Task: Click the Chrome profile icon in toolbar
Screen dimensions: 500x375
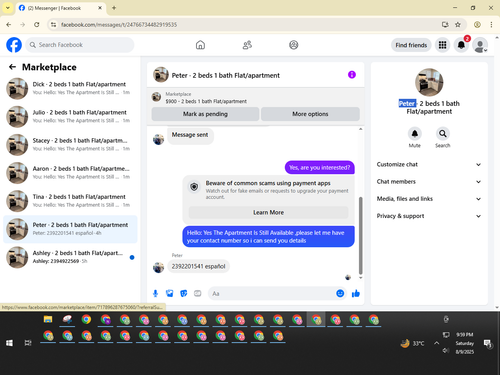Action: [477, 24]
